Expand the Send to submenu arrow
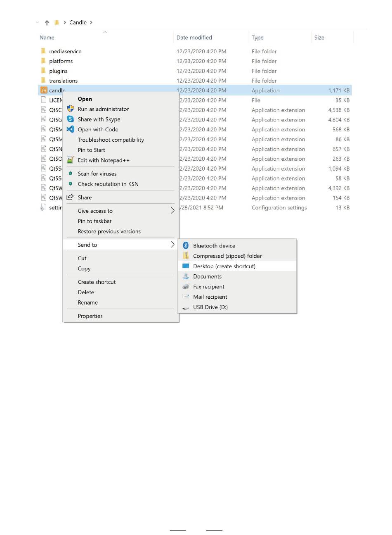This screenshot has height=535, width=392. click(x=172, y=245)
